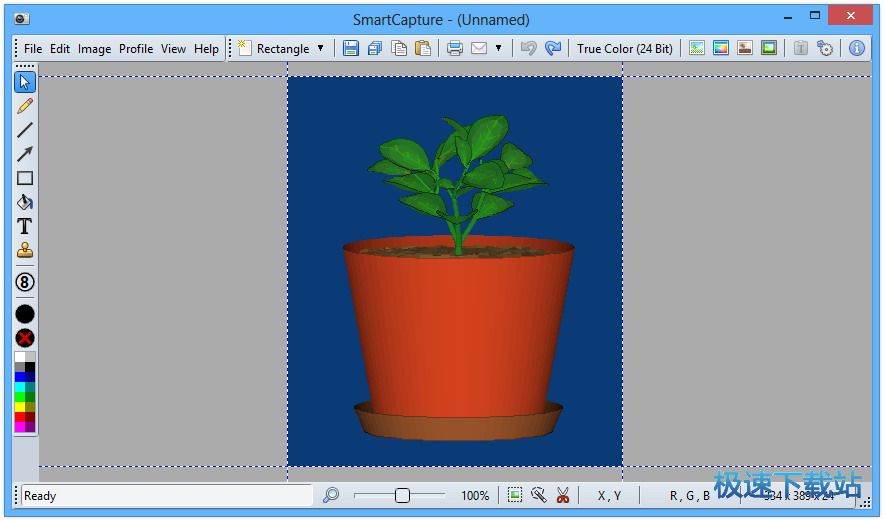Expand the email send options arrow
The height and width of the screenshot is (521, 885).
click(x=498, y=48)
